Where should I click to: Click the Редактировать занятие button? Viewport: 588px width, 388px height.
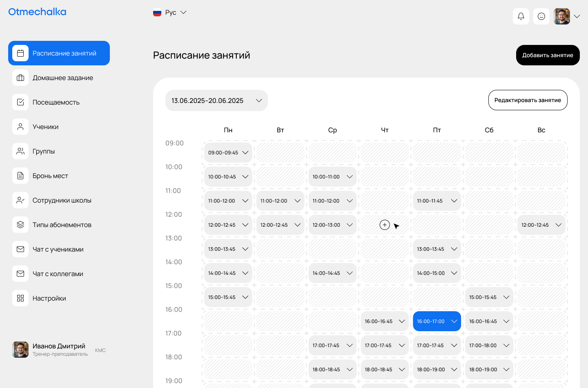pos(528,100)
